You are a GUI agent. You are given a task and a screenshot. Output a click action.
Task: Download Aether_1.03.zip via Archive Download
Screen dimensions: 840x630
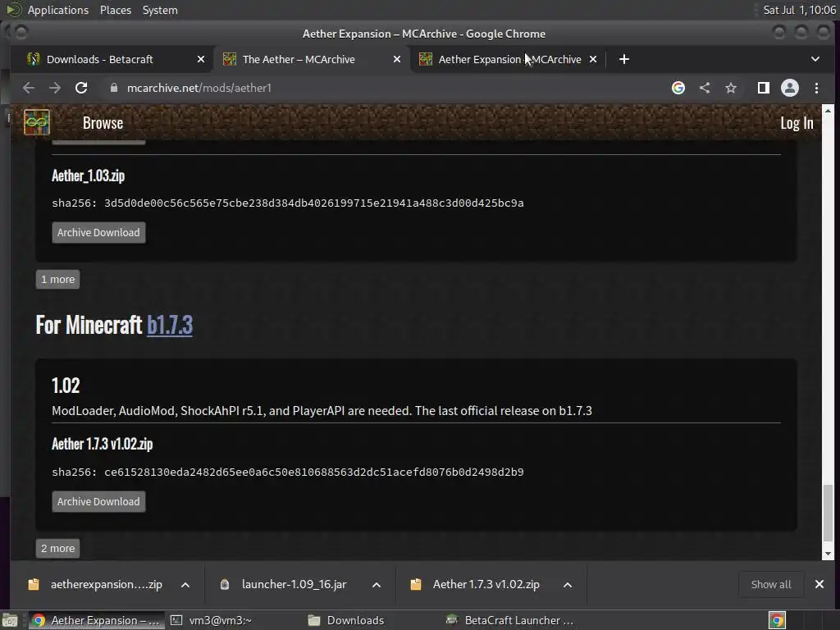point(98,232)
